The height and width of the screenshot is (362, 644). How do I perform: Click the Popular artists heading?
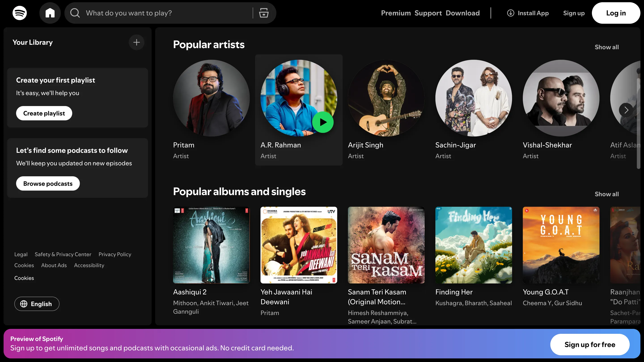tap(209, 45)
